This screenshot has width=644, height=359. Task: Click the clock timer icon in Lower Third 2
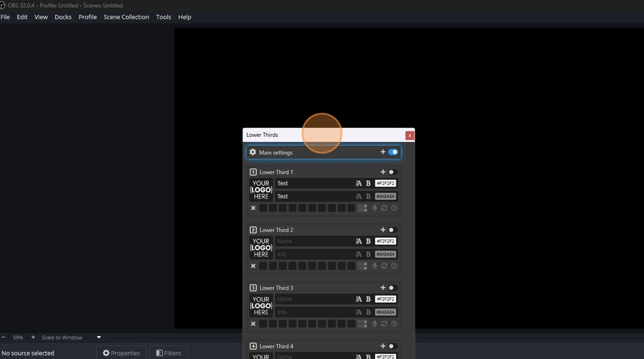[x=394, y=266]
